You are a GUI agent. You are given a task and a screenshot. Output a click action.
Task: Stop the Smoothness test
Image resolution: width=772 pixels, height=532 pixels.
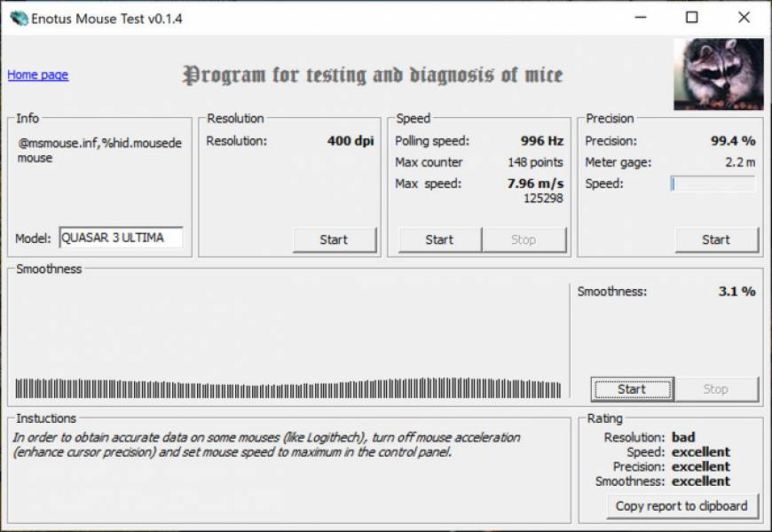(716, 388)
